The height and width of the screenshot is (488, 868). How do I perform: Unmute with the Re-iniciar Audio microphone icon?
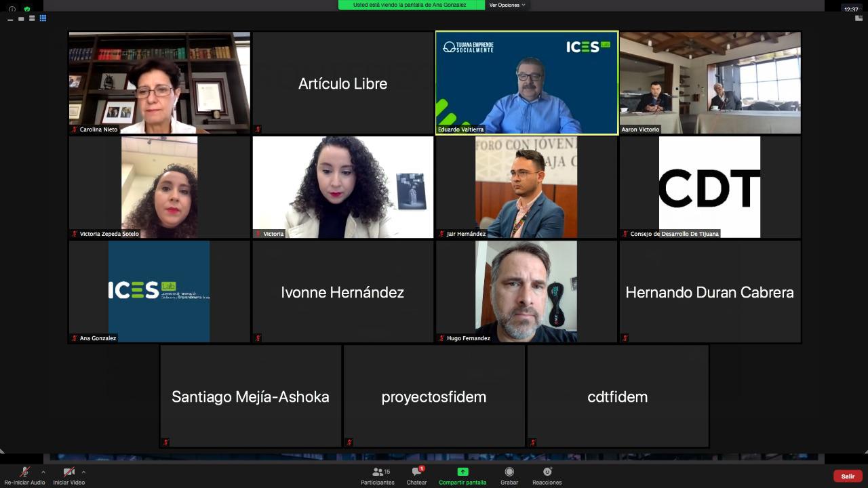coord(24,472)
